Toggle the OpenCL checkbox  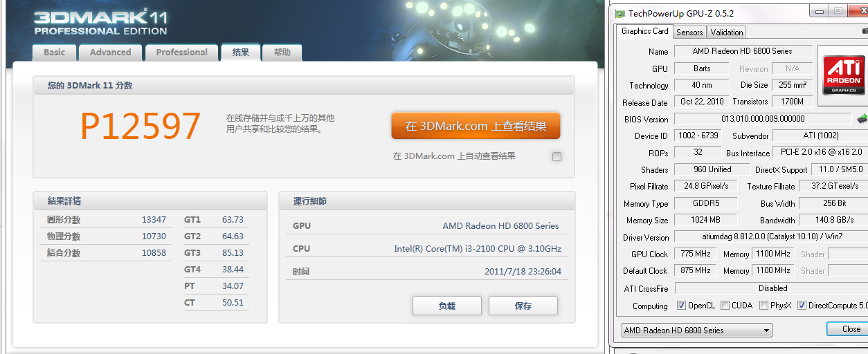(681, 306)
